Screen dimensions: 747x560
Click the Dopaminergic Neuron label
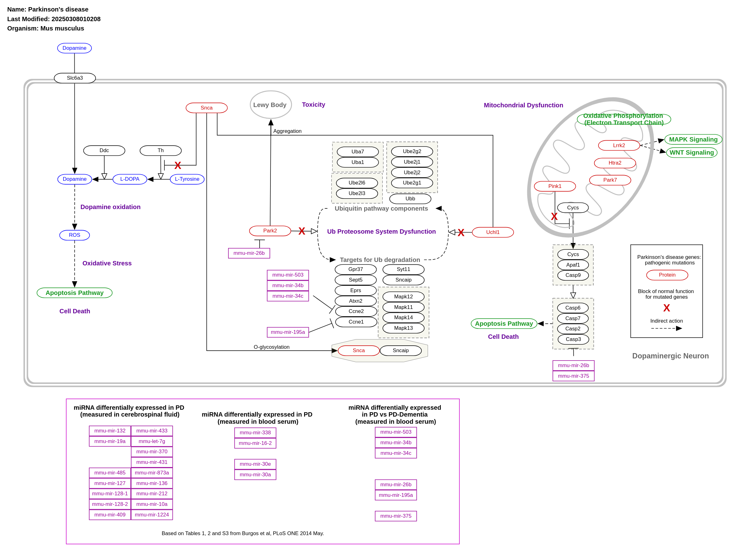[x=670, y=356]
